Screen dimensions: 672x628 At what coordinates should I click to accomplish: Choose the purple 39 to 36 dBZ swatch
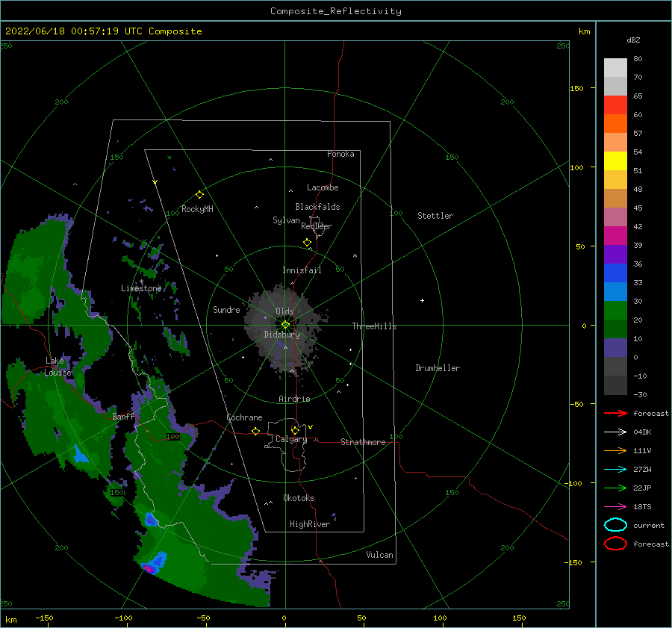coord(615,255)
